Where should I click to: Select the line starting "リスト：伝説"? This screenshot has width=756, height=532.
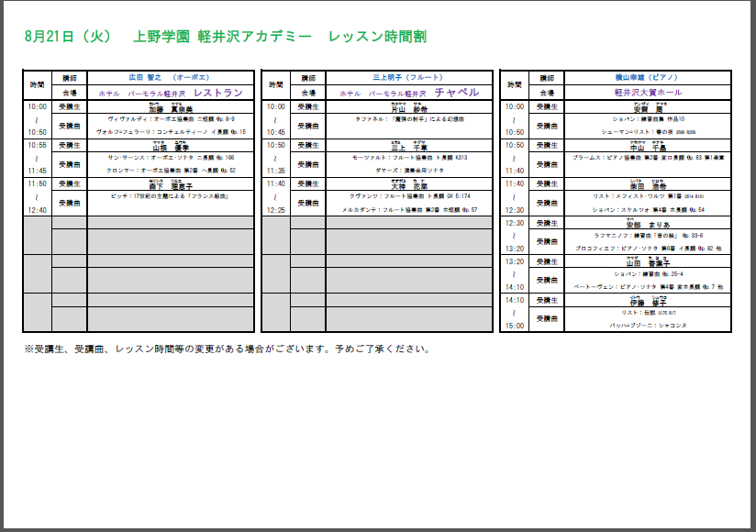pos(649,313)
